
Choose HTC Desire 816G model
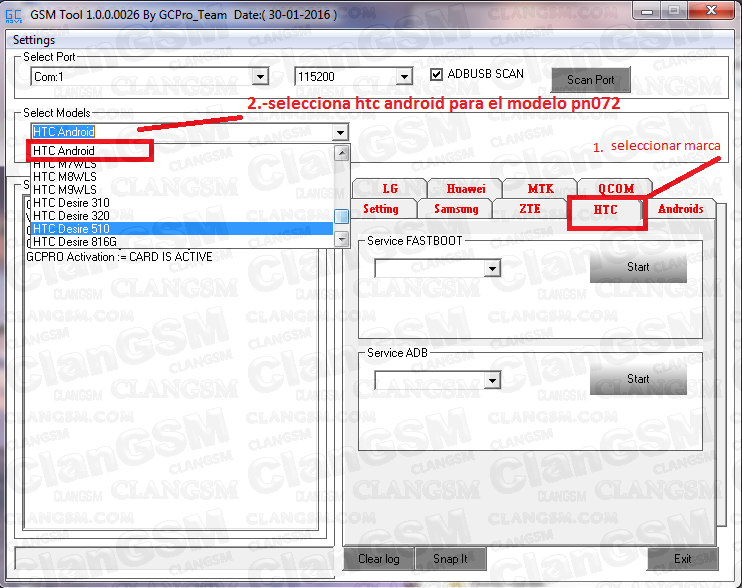pos(182,242)
